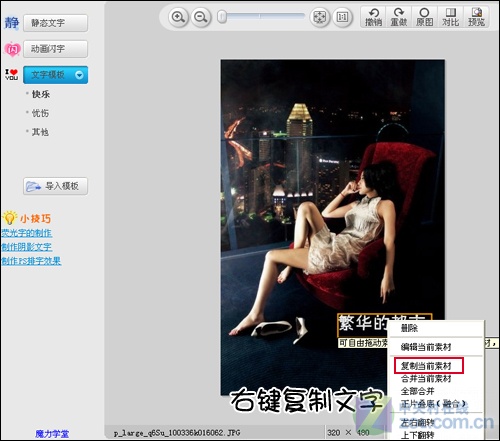Restore the original image with 原图
The image size is (500, 441).
(x=424, y=17)
